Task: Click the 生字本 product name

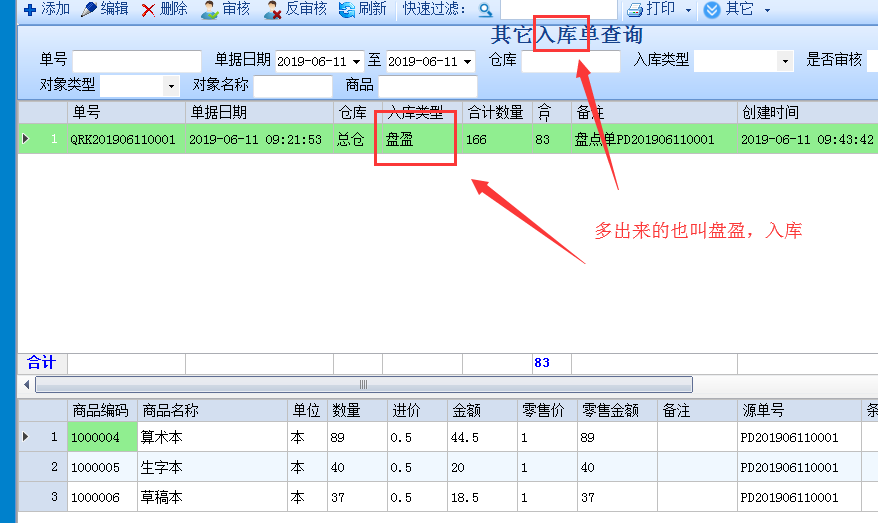Action: 162,466
